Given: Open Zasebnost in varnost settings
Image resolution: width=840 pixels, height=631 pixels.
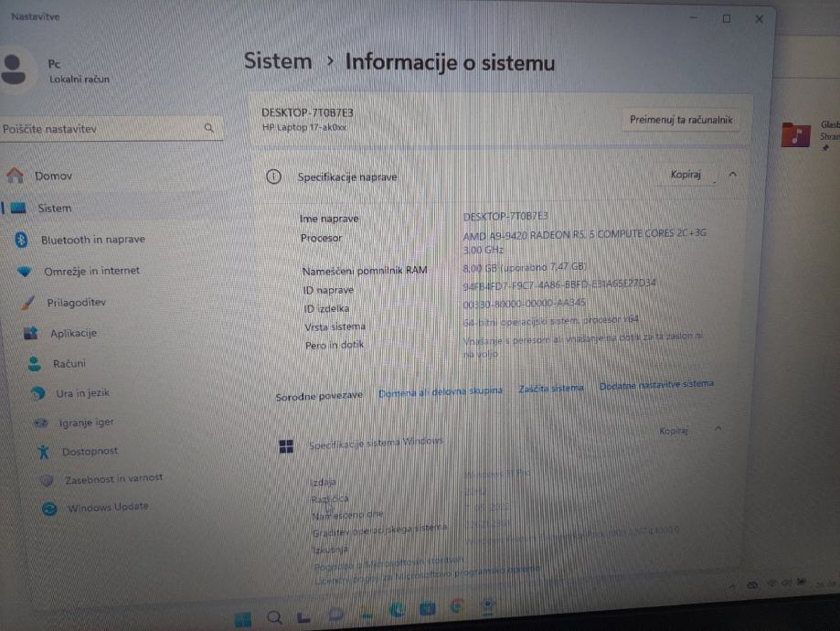Looking at the screenshot, I should (x=112, y=479).
